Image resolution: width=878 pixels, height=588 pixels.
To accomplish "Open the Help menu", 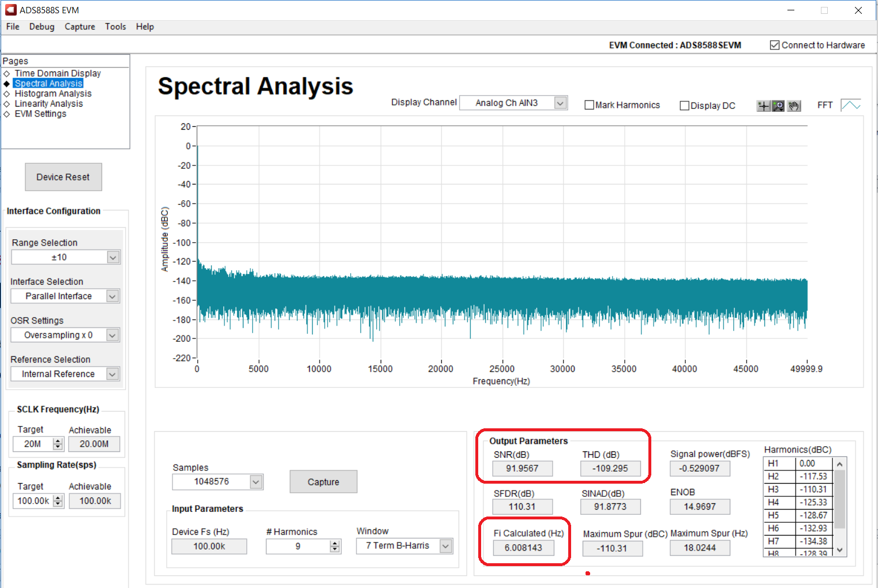I will [145, 27].
